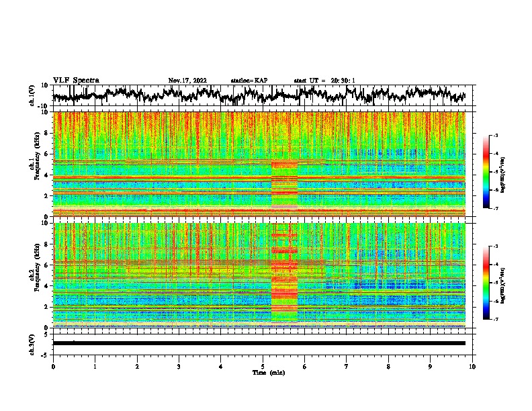
Task: Click the "5" tick on the Time axis
Action: point(263,367)
